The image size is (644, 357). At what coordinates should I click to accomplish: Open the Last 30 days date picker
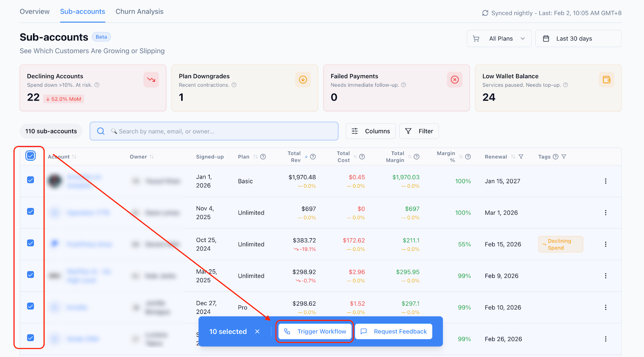578,39
